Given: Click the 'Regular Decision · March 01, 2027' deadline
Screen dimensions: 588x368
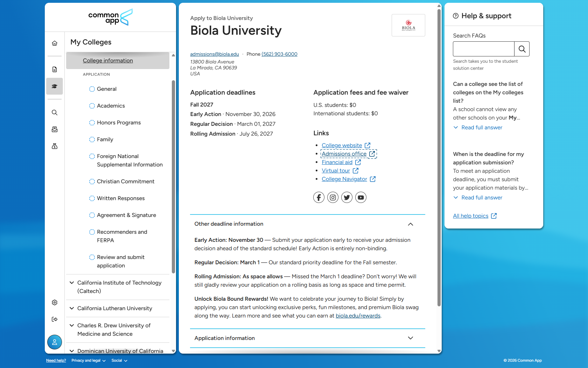Looking at the screenshot, I should 233,124.
